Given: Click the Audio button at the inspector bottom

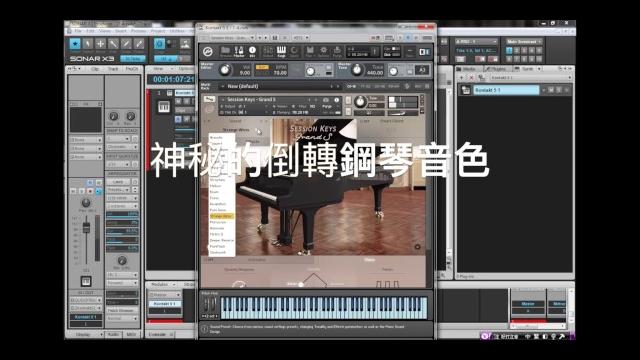Looking at the screenshot, I should (113, 334).
